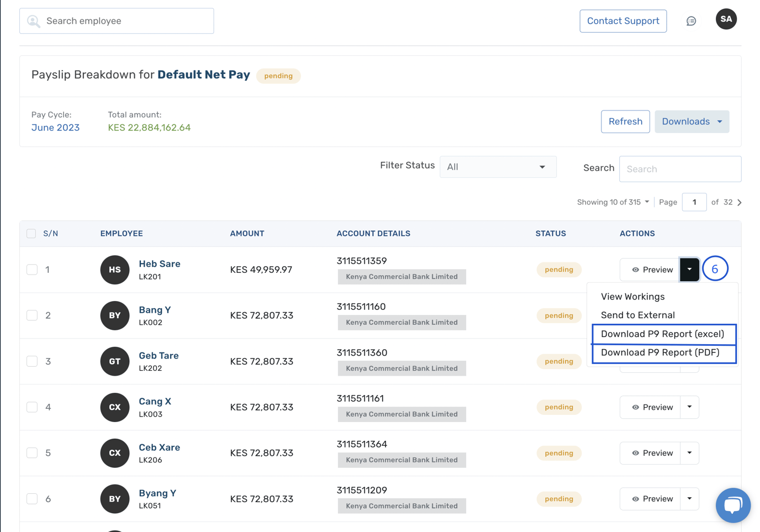Open Contact Support
Screen dimensions: 760x532
[623, 20]
